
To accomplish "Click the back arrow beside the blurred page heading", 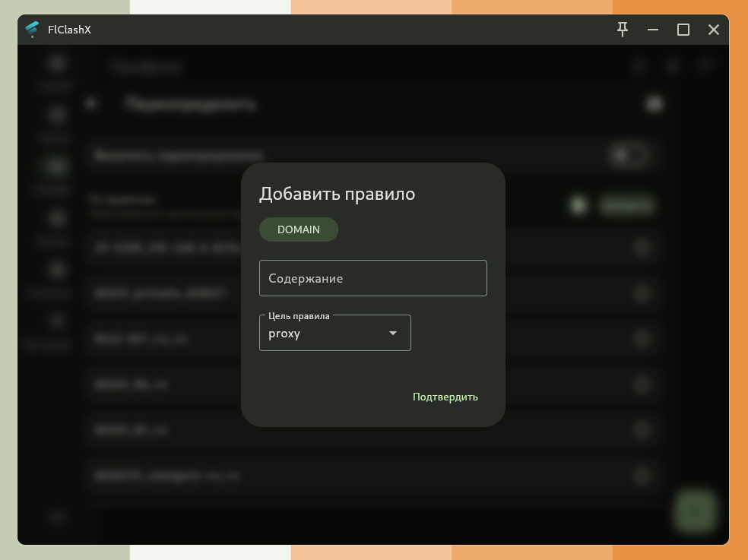I will (92, 103).
